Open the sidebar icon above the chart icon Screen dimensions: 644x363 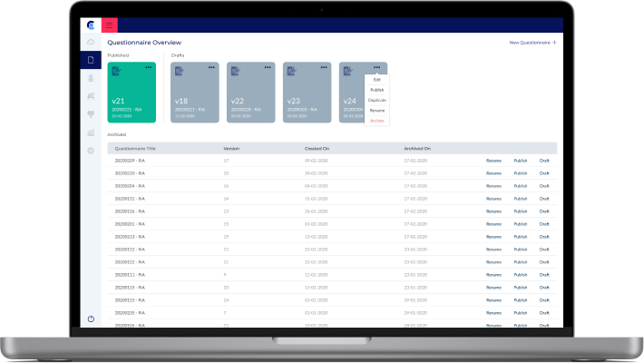91,114
